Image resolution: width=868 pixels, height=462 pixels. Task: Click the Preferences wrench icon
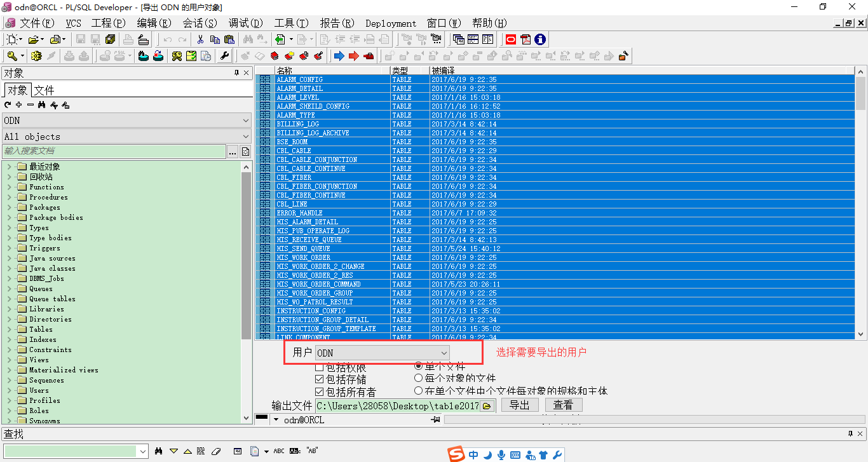point(224,56)
